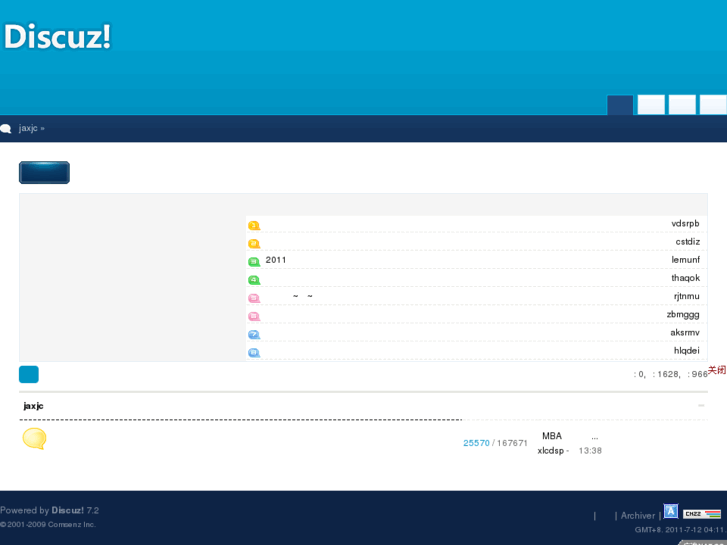Open user hlqdei profile

point(687,351)
